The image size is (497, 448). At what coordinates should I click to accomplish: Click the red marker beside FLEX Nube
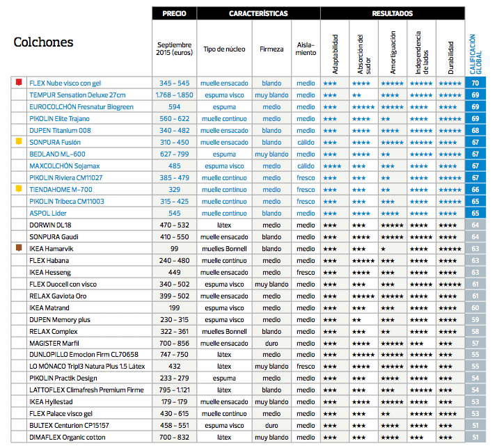point(19,83)
